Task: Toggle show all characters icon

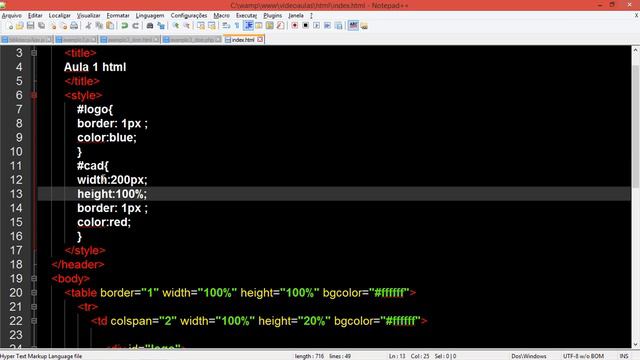Action: coord(237,26)
